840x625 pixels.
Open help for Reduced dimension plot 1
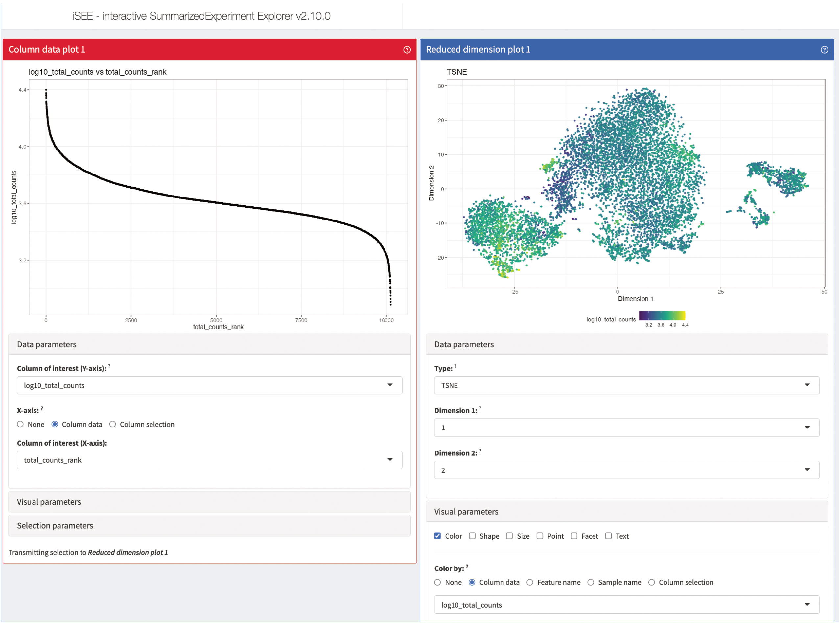[x=824, y=50]
